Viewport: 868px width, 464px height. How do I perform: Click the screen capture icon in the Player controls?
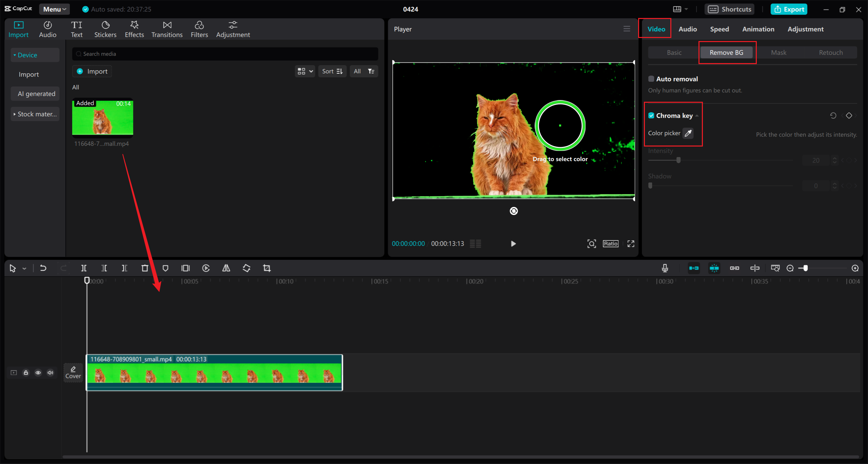pyautogui.click(x=591, y=244)
